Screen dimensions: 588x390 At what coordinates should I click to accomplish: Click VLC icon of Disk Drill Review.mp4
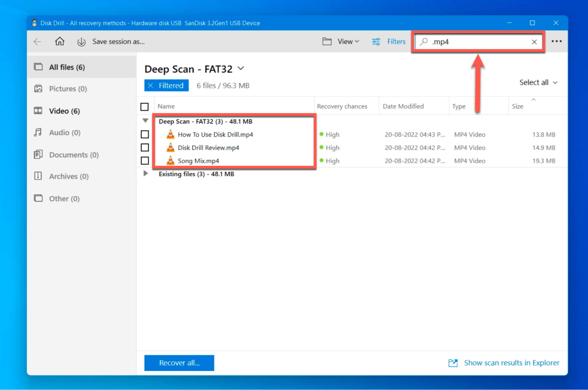[170, 148]
